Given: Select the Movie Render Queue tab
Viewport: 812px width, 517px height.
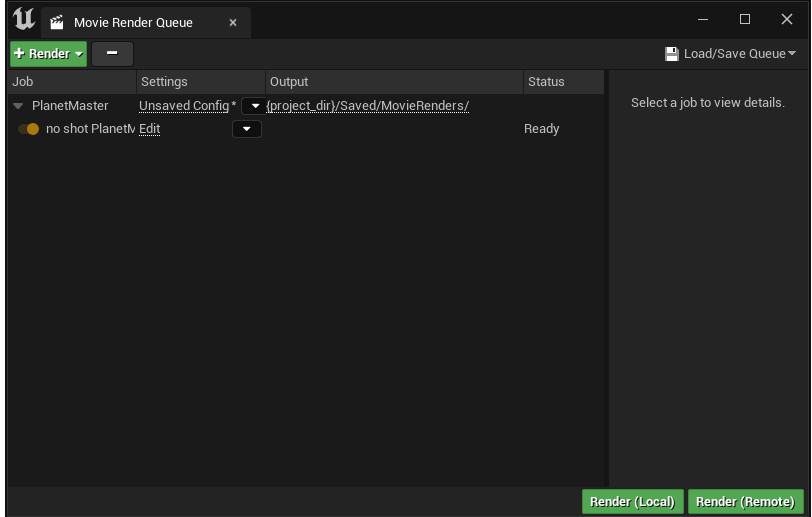Looking at the screenshot, I should click(133, 22).
